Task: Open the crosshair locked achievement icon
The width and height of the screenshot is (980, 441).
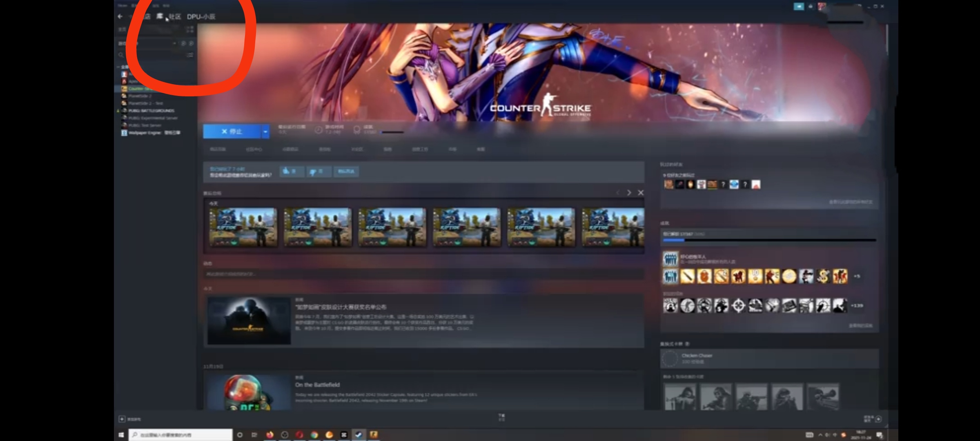Action: click(738, 305)
